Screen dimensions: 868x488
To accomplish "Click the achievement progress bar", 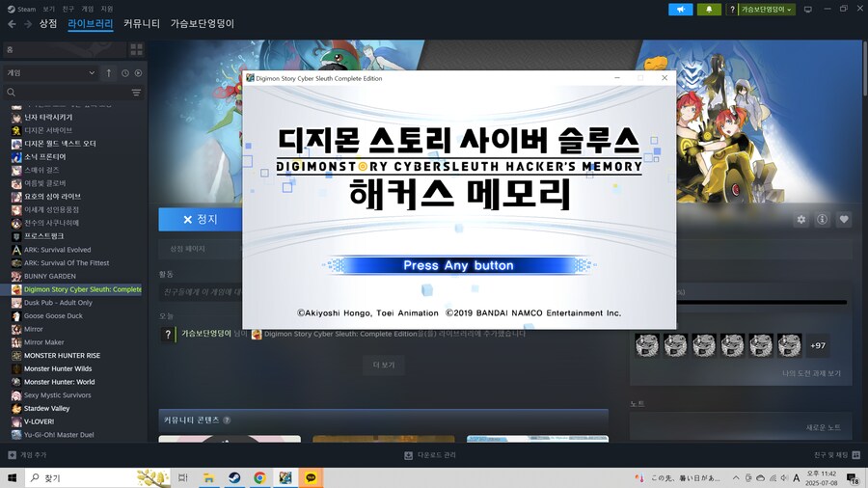I will coord(762,303).
